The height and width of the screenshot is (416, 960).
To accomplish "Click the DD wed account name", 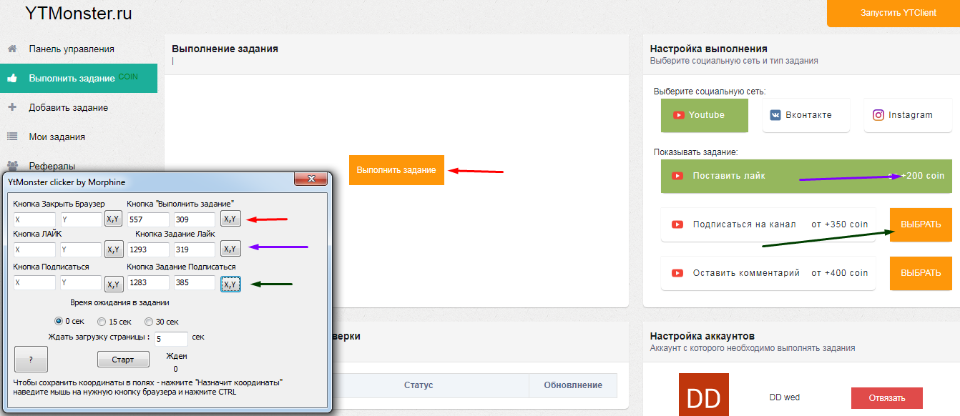I will point(784,397).
